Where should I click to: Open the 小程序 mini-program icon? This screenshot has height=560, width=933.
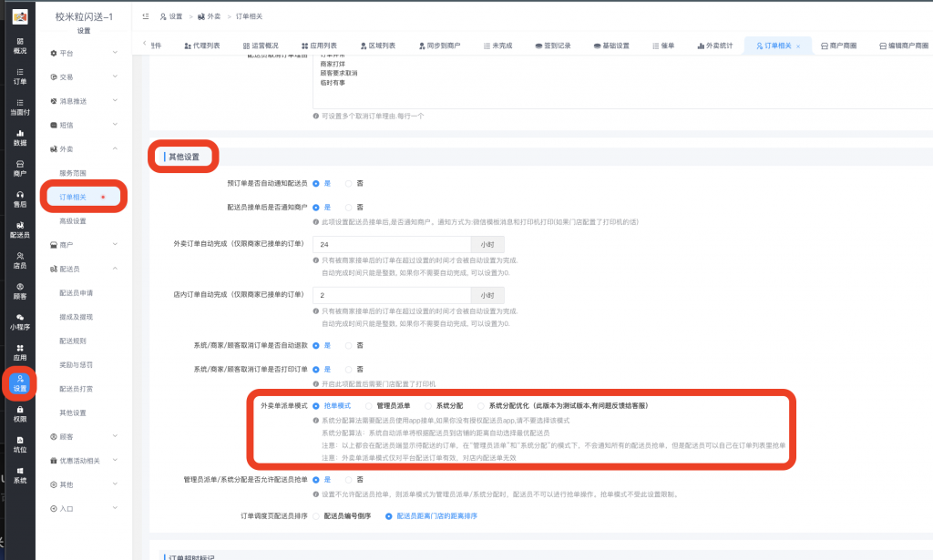[19, 321]
